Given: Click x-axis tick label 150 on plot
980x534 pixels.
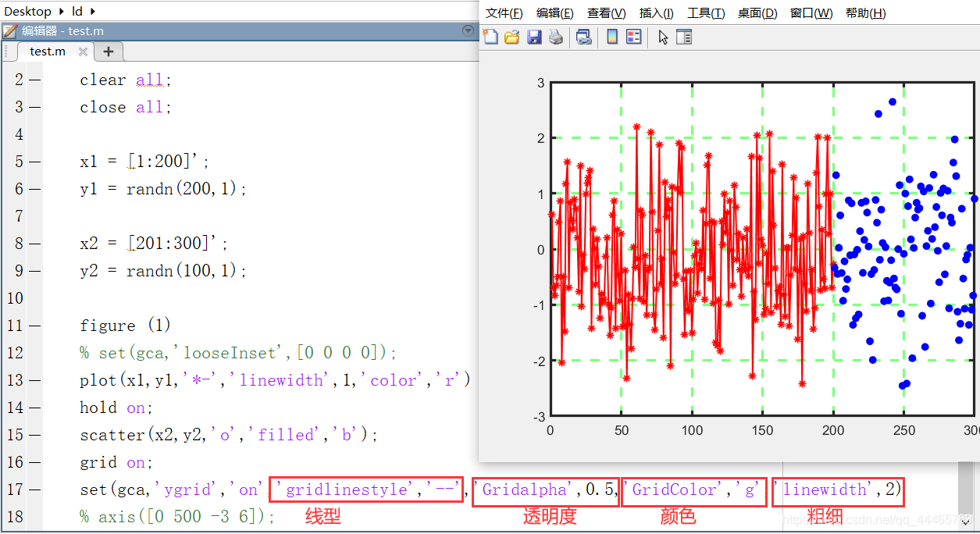Looking at the screenshot, I should click(761, 430).
